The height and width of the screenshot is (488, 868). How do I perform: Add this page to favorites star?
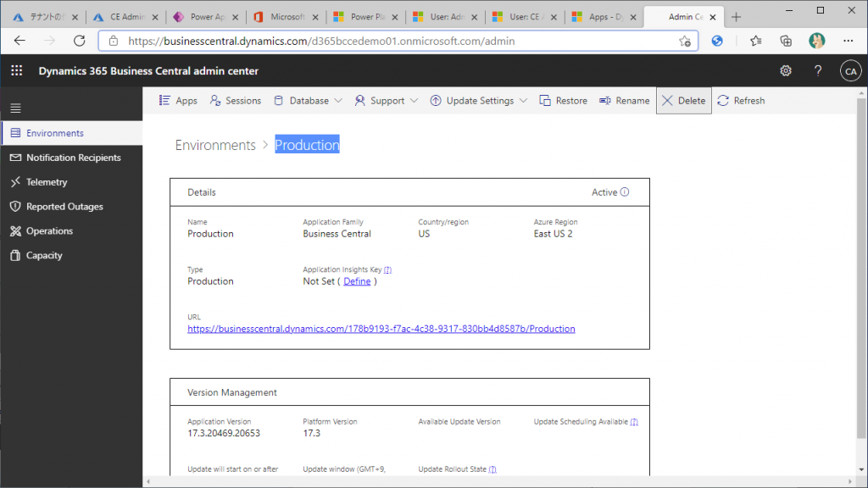pos(685,41)
